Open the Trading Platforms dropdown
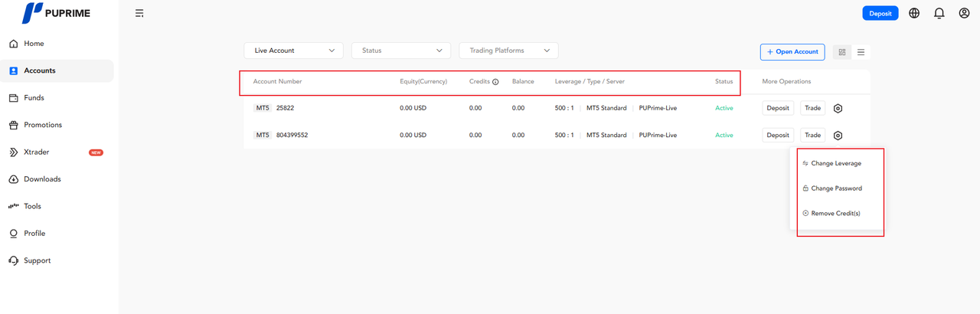This screenshot has height=314, width=980. (x=508, y=51)
